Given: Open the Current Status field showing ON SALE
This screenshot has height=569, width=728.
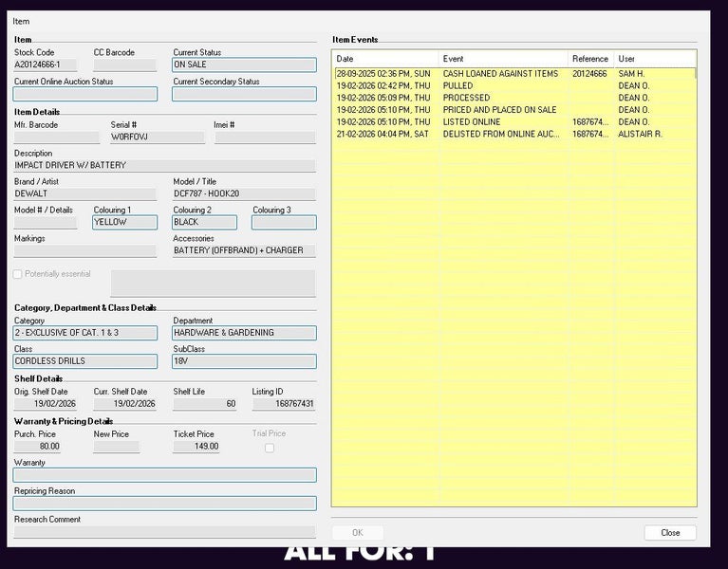Looking at the screenshot, I should click(x=244, y=65).
